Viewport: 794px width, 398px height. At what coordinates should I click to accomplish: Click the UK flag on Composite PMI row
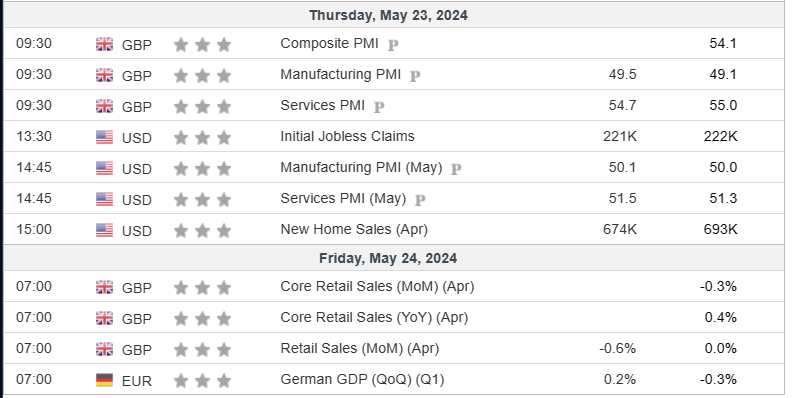coord(104,44)
